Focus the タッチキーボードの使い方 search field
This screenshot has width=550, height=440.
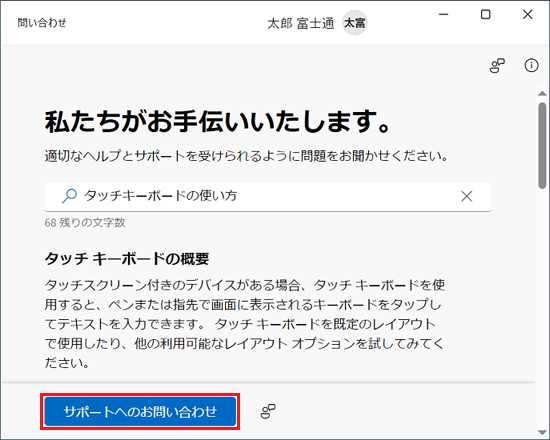tap(268, 196)
